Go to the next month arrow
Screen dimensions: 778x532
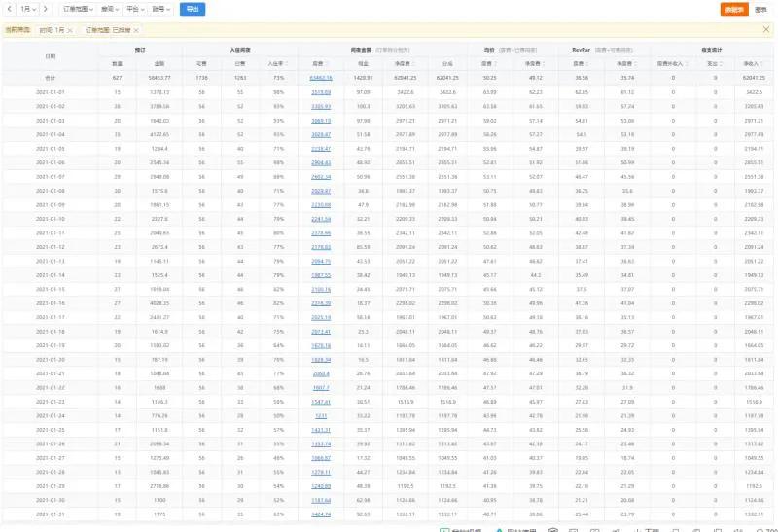(45, 9)
